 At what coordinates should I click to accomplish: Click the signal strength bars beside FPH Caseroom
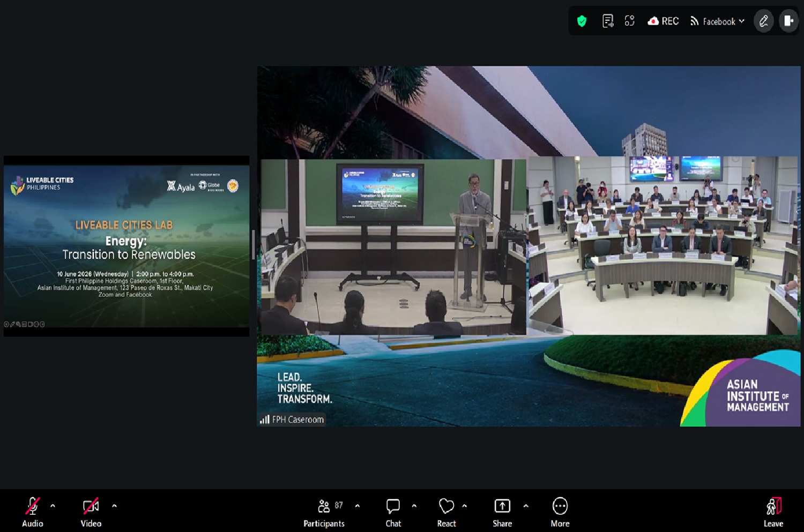(x=265, y=419)
